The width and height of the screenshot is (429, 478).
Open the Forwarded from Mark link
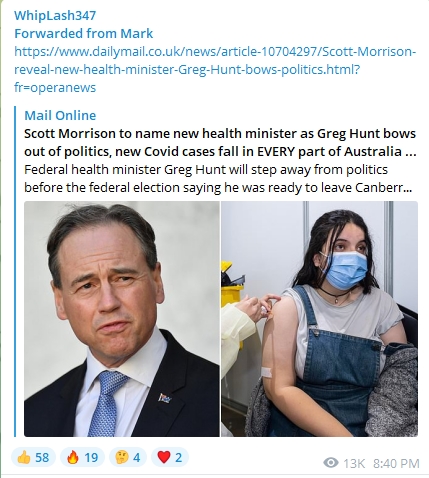tap(84, 33)
